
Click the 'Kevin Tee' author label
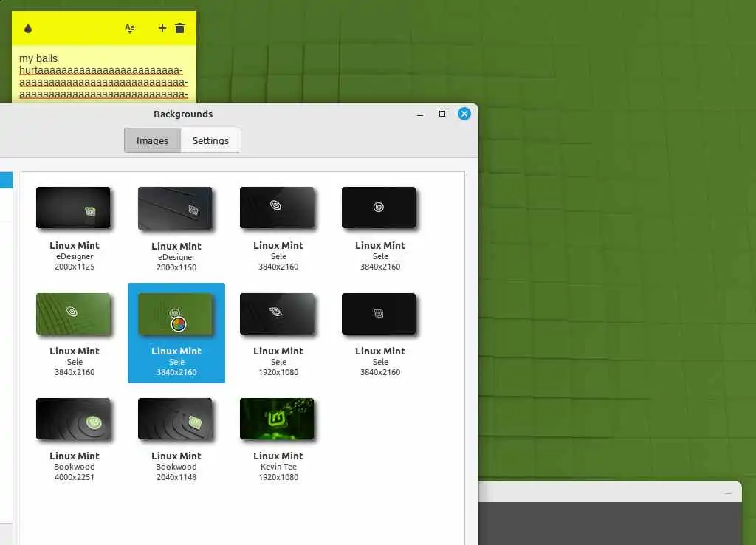pyautogui.click(x=278, y=467)
